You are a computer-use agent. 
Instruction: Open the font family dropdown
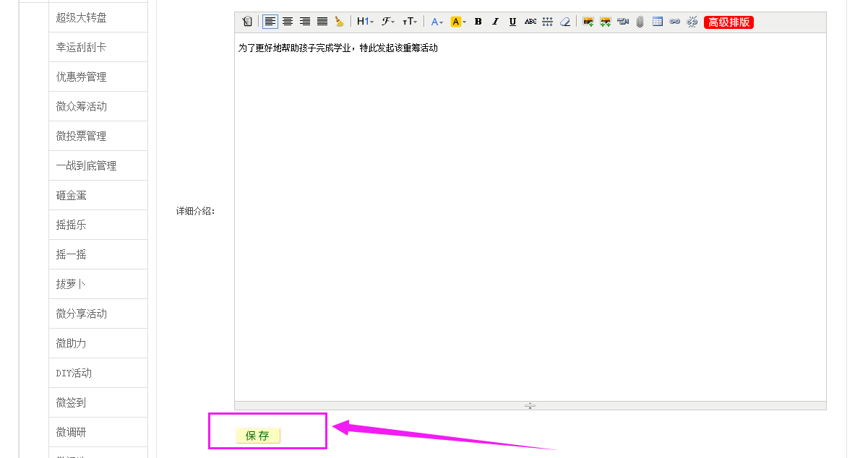(388, 22)
